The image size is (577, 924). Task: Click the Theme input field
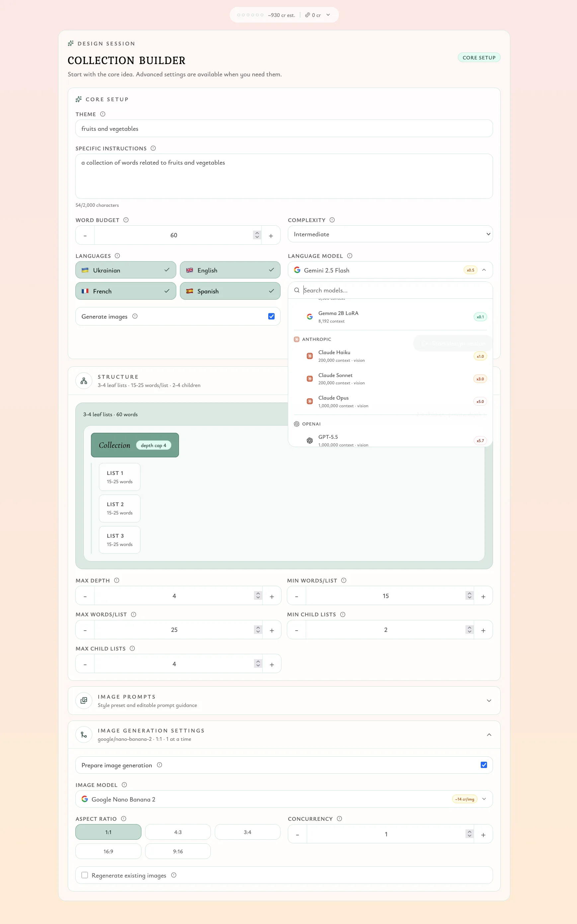point(284,128)
